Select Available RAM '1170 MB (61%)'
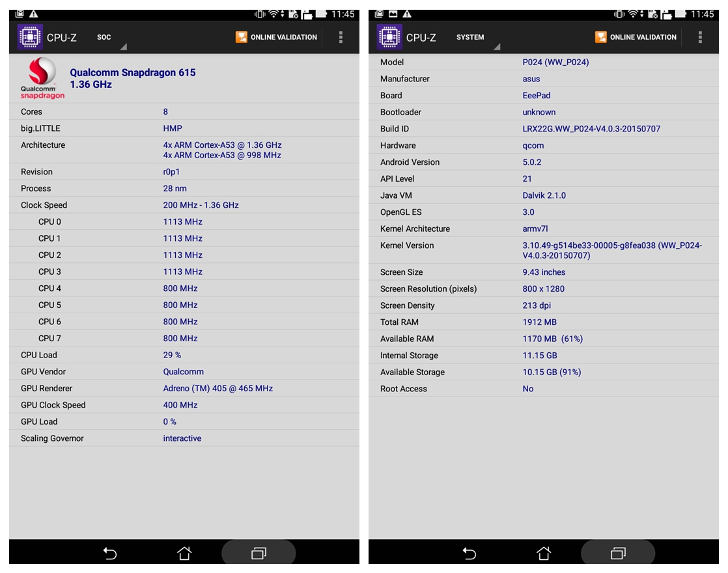 coord(552,339)
